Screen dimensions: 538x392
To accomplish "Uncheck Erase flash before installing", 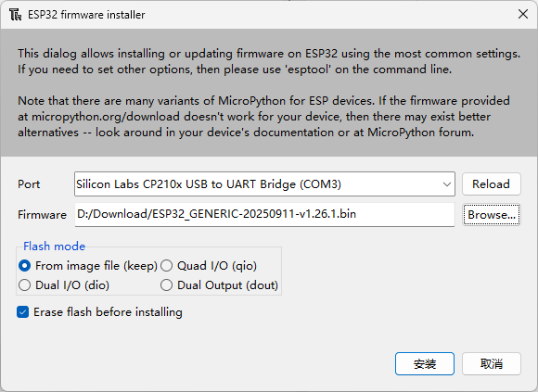I will pos(22,312).
